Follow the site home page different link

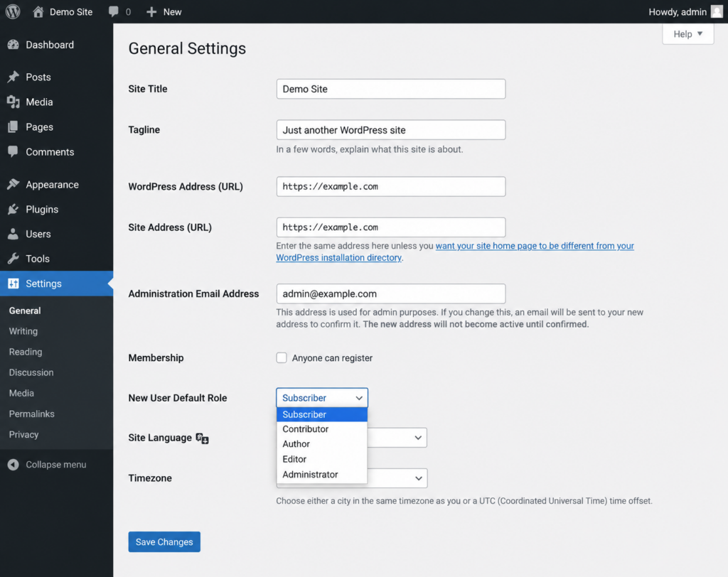(455, 252)
